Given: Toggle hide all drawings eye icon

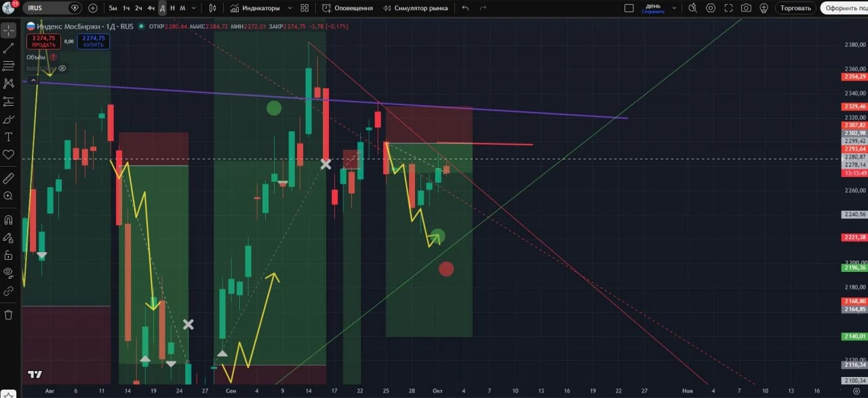Looking at the screenshot, I should click(x=9, y=273).
